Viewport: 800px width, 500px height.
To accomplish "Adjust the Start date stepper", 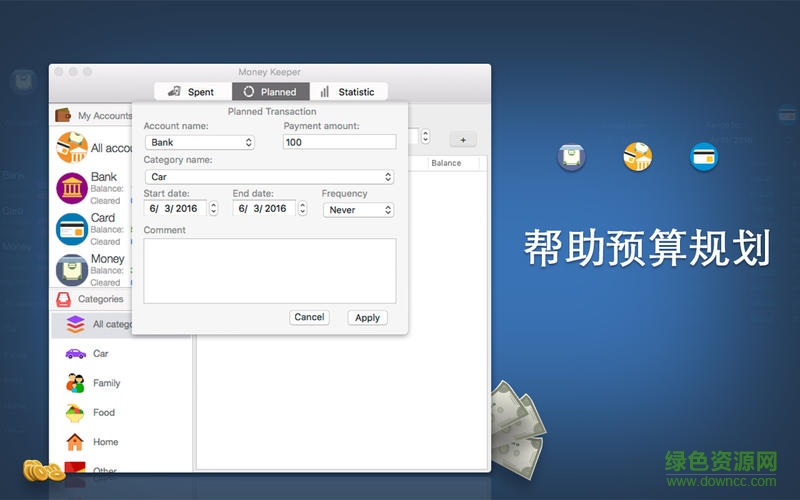I will click(x=213, y=208).
